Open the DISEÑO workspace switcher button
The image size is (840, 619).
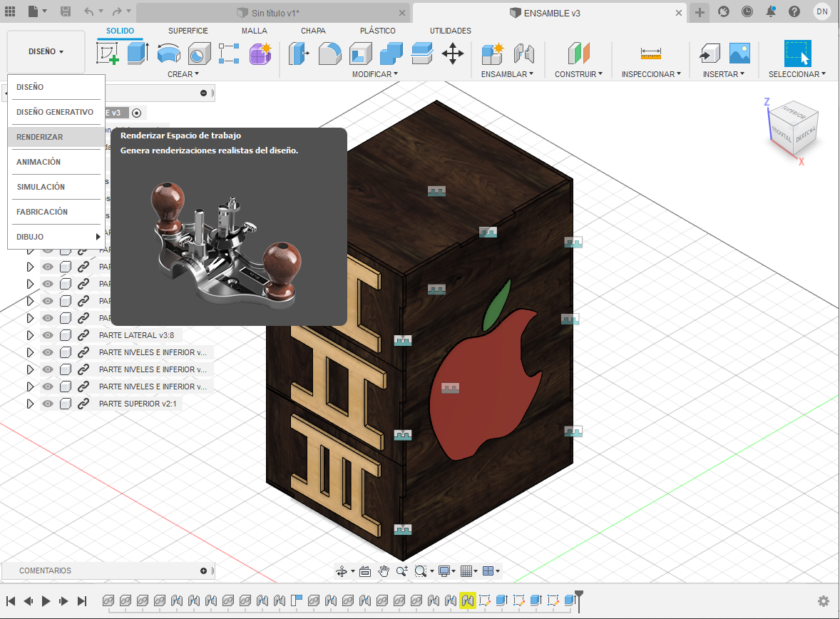[x=46, y=51]
